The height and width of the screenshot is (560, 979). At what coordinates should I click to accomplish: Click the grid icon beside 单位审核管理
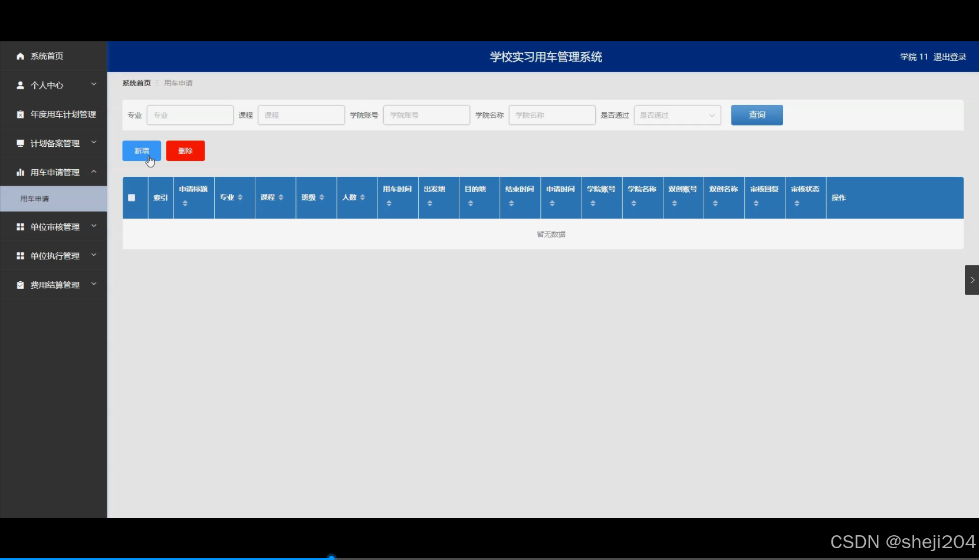20,226
